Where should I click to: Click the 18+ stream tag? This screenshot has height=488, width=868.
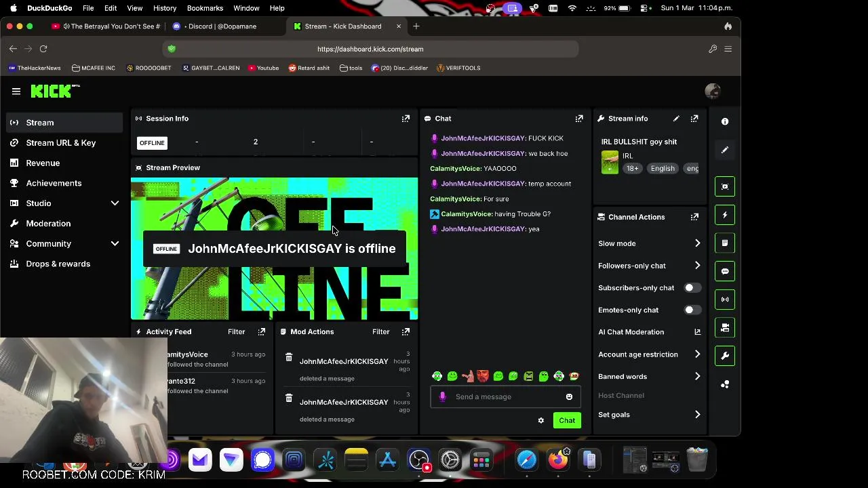point(632,169)
